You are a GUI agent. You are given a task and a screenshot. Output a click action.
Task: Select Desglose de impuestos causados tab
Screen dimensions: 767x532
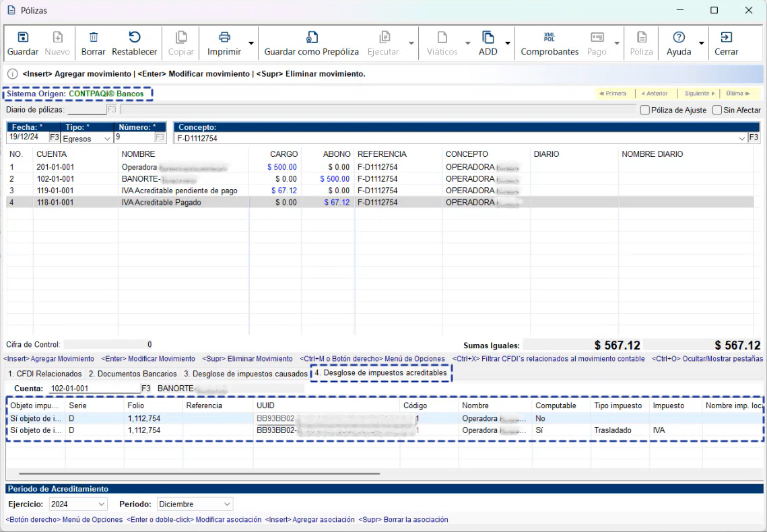(246, 374)
